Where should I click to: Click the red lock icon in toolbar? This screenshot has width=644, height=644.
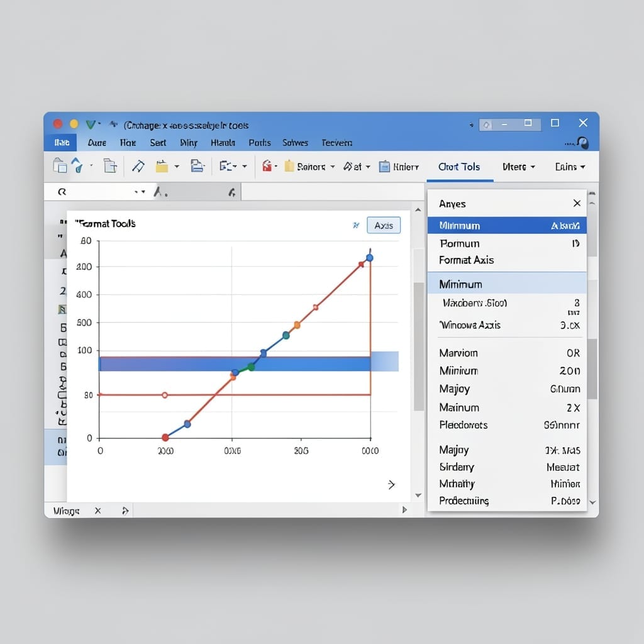tap(267, 166)
